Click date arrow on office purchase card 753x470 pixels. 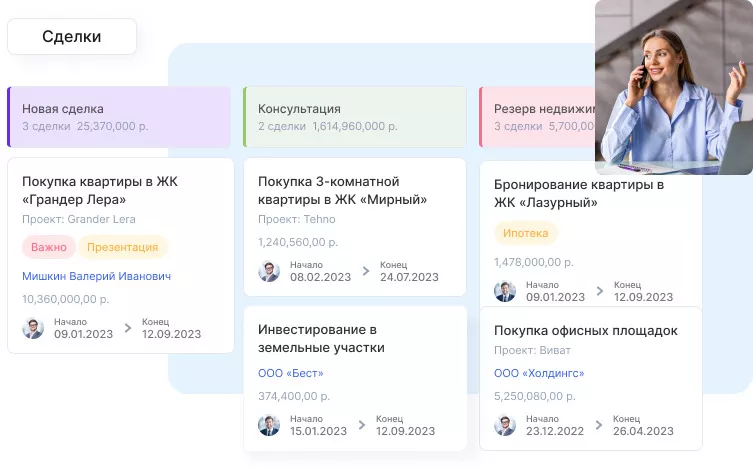599,425
